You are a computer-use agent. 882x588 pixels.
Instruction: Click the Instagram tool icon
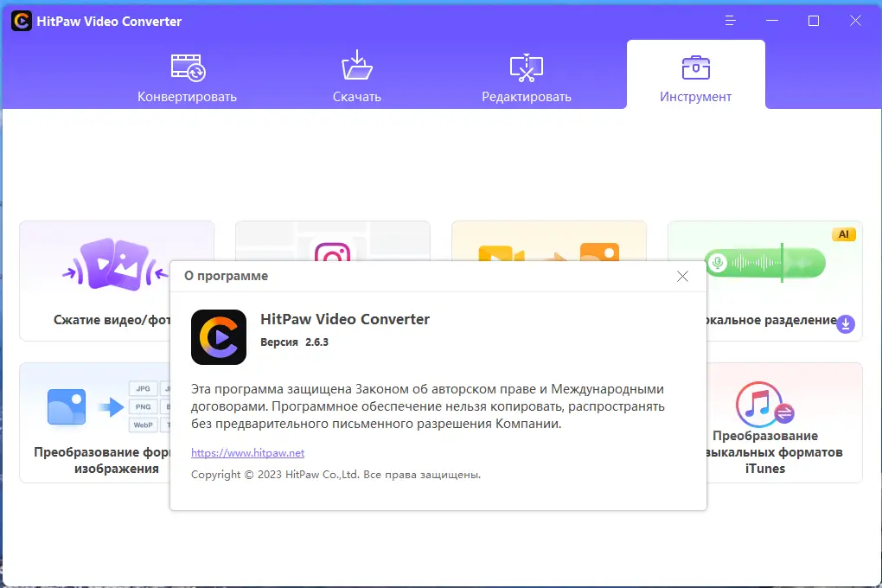pyautogui.click(x=332, y=252)
